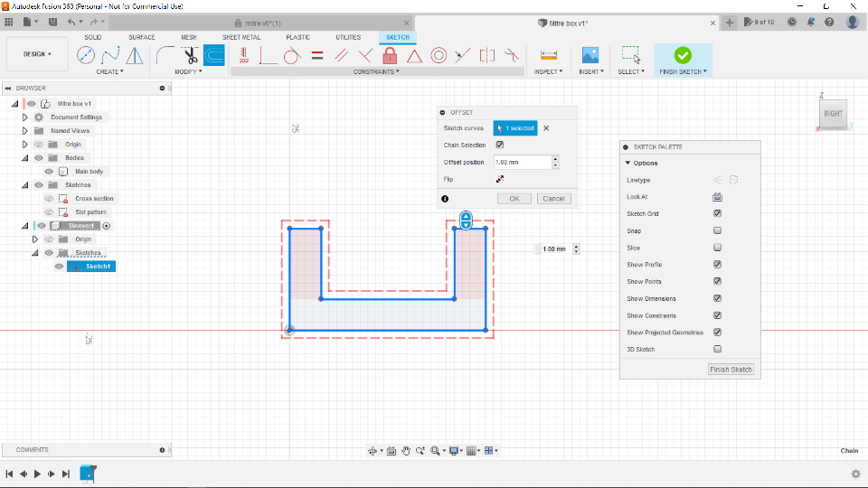Uncheck the Chain Selection checkbox
868x488 pixels.
[500, 145]
